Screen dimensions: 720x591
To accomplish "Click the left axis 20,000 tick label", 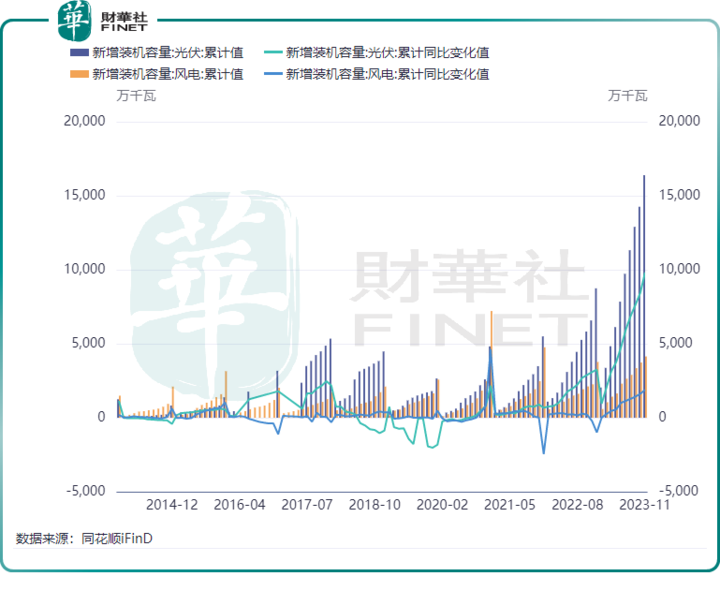I will [x=84, y=121].
